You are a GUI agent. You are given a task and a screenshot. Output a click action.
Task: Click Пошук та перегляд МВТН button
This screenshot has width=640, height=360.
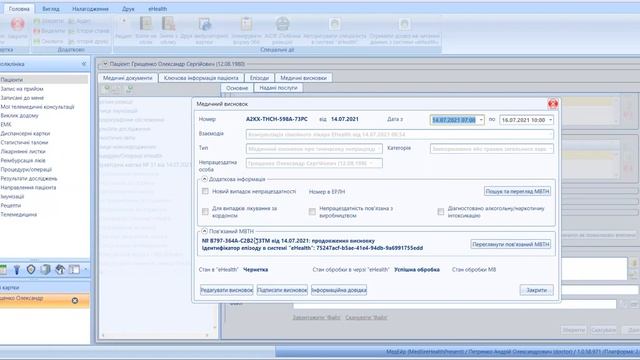pyautogui.click(x=517, y=191)
